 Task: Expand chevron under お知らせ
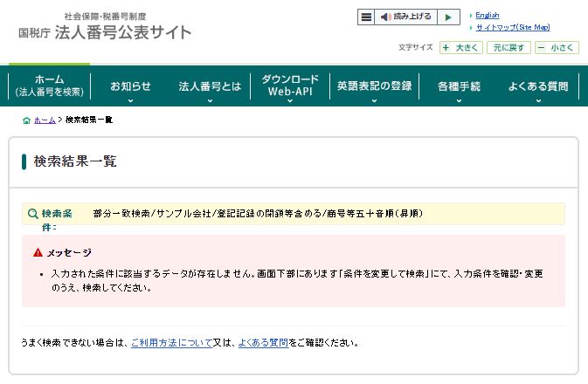coord(130,100)
